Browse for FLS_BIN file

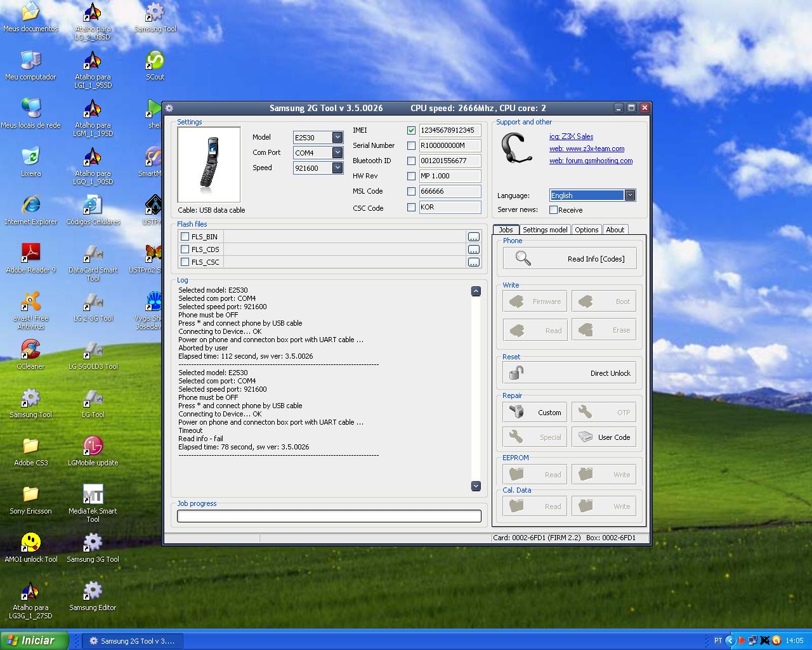(x=473, y=237)
